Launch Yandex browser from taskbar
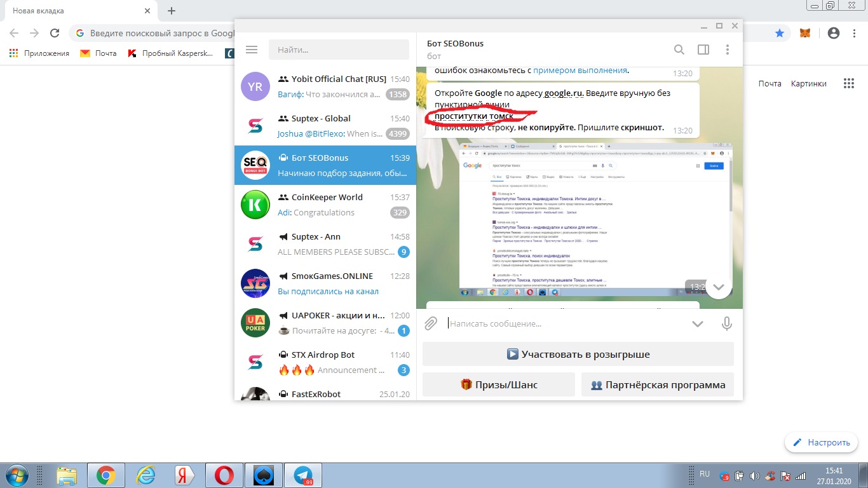The width and height of the screenshot is (868, 488). tap(184, 475)
